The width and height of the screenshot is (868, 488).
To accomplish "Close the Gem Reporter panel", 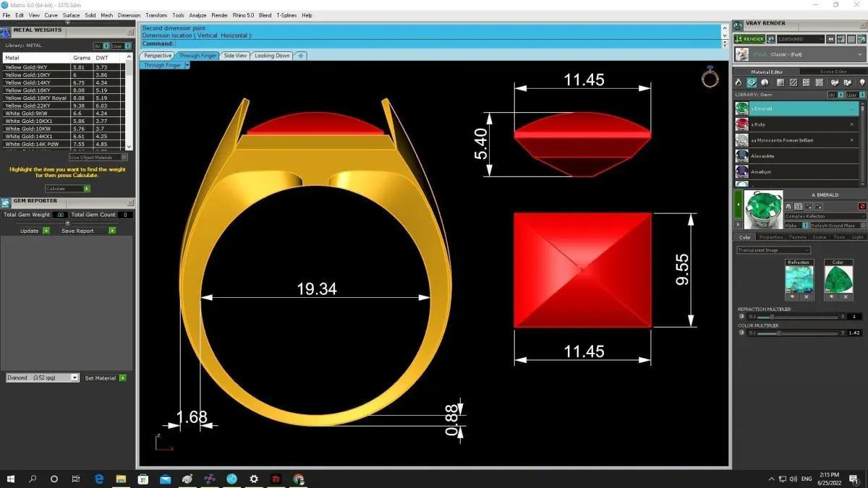I will pyautogui.click(x=130, y=202).
